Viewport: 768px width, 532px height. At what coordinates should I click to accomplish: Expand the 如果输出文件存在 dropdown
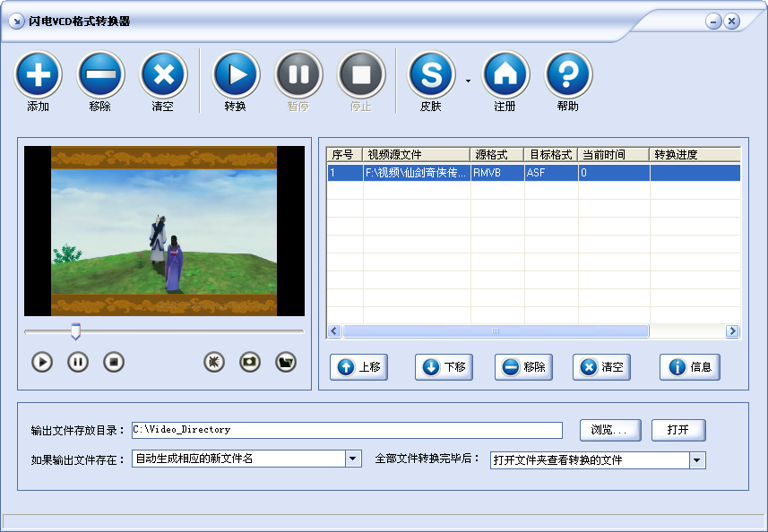(x=353, y=459)
